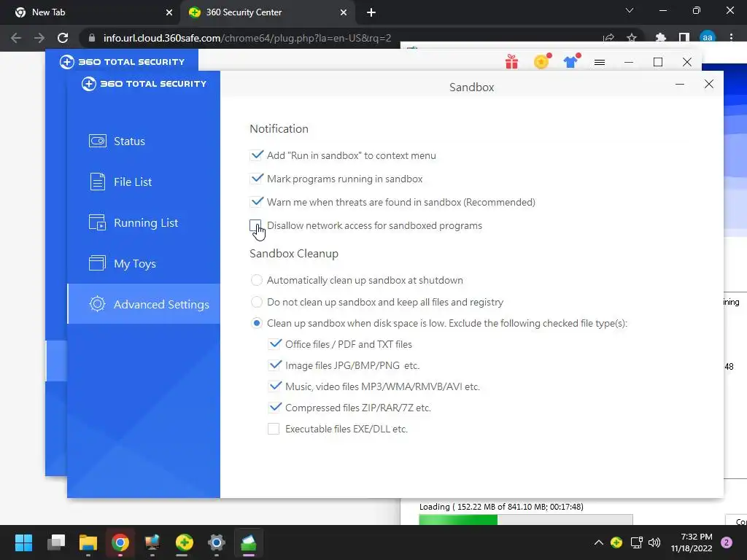Viewport: 747px width, 560px height.
Task: Open Running List in Sandbox sidebar
Action: [144, 223]
